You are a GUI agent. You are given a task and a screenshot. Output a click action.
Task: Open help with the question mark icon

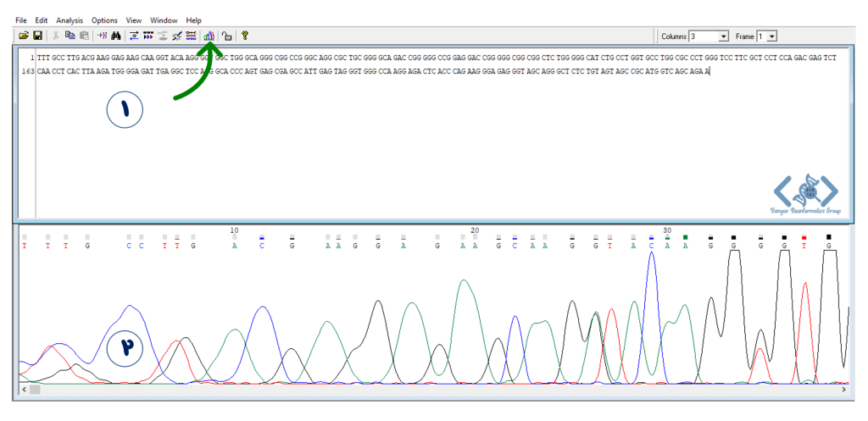244,36
